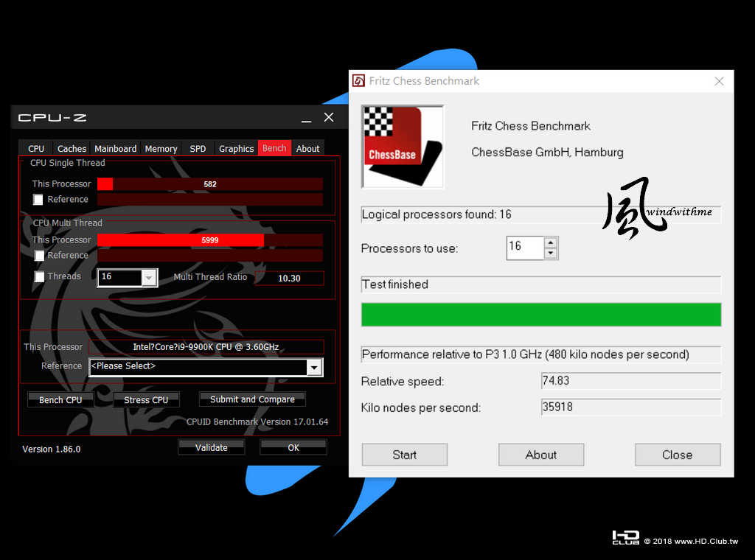
Task: Minimize the CPU-Z window
Action: tap(306, 118)
